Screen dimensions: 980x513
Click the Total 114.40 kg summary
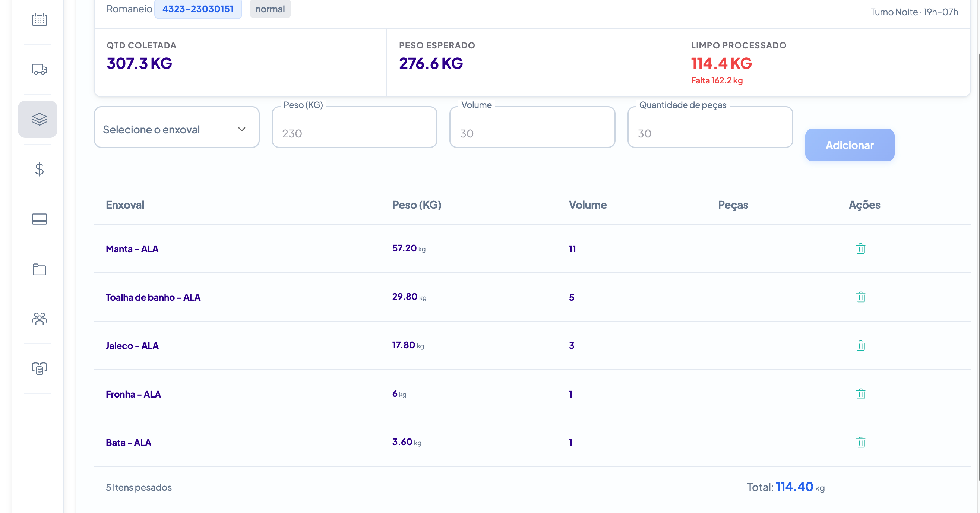tap(786, 487)
